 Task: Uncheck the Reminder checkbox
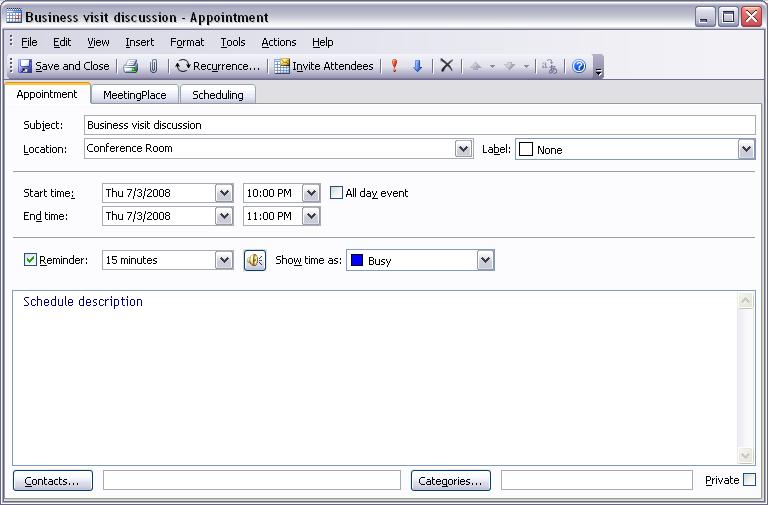click(30, 260)
